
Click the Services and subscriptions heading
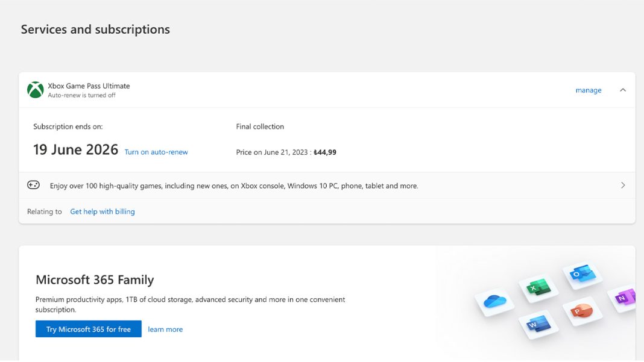click(95, 30)
